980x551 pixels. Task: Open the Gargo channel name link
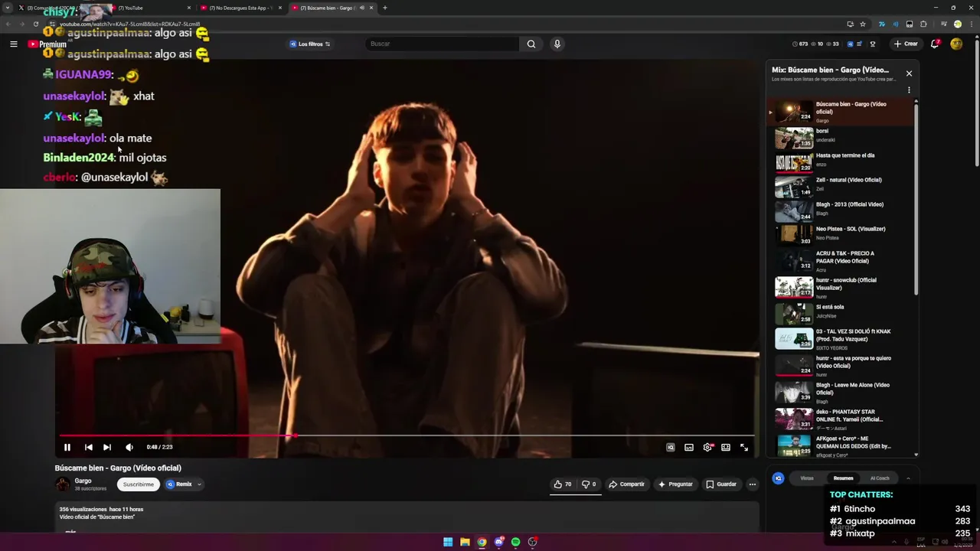click(83, 481)
